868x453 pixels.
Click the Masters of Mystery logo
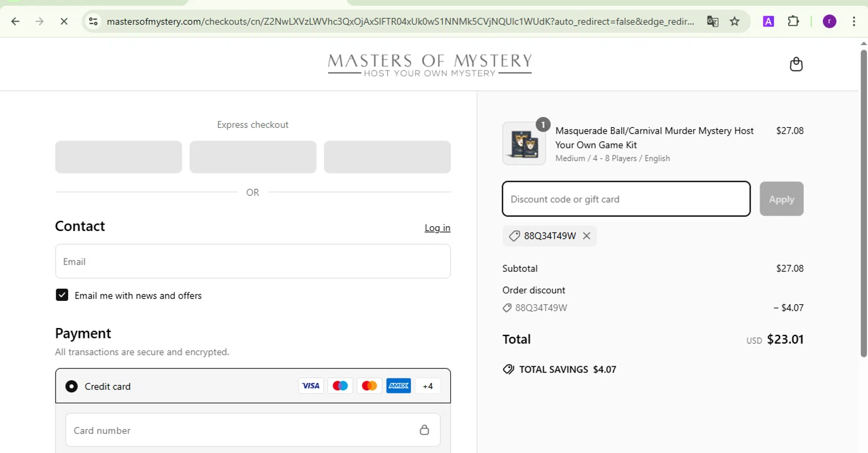point(429,64)
